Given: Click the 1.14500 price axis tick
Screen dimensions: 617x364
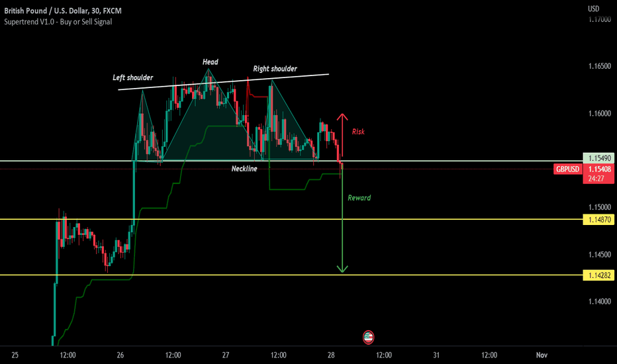Looking at the screenshot, I should tap(600, 255).
